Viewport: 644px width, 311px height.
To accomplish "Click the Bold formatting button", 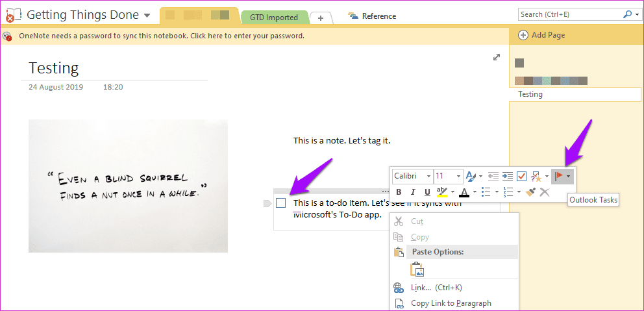I will (399, 192).
